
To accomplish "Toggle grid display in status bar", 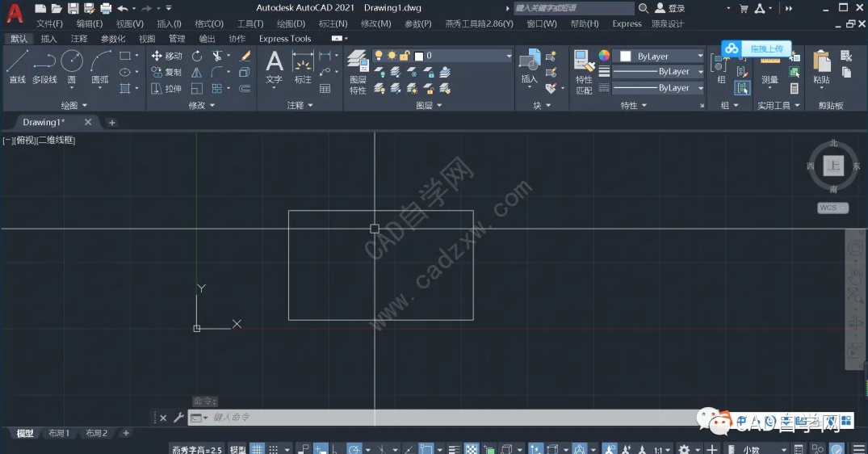I will tap(257, 449).
